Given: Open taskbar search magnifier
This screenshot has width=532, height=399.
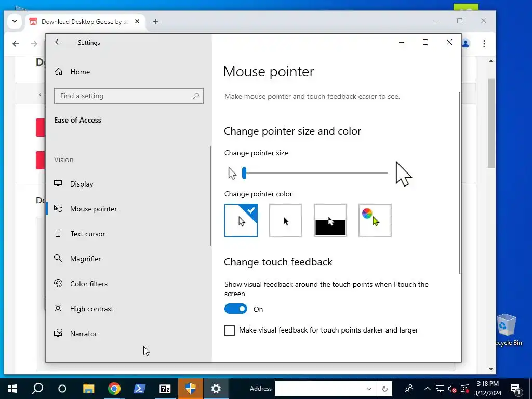Looking at the screenshot, I should 37,389.
